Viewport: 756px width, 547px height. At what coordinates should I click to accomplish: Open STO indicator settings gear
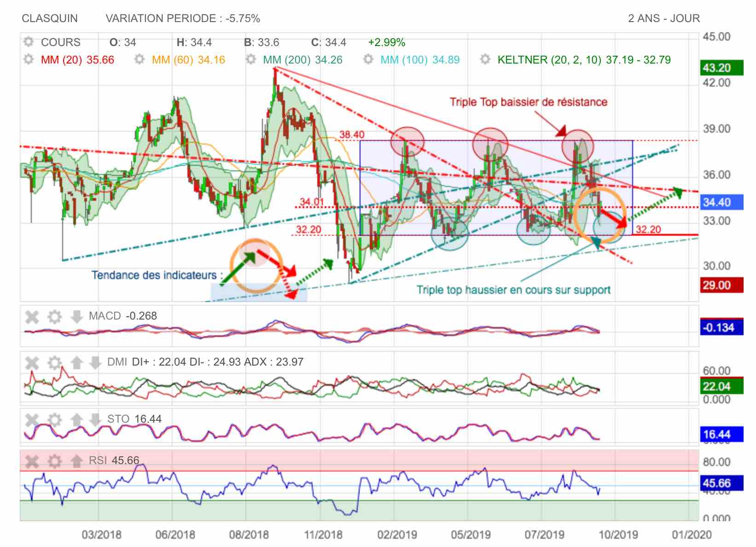point(55,419)
